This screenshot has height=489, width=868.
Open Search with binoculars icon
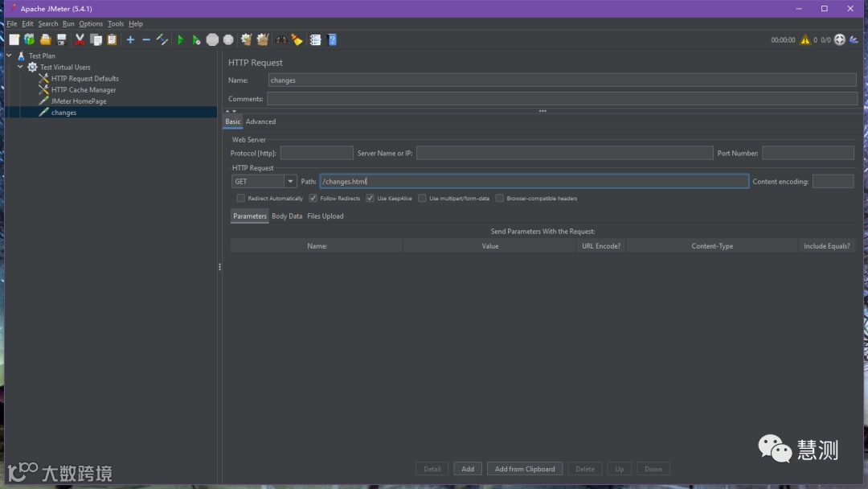tap(281, 40)
